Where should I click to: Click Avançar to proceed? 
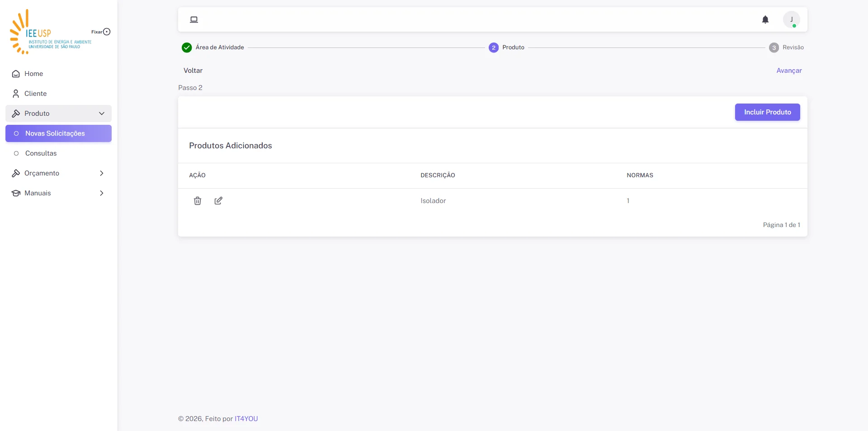pos(789,71)
